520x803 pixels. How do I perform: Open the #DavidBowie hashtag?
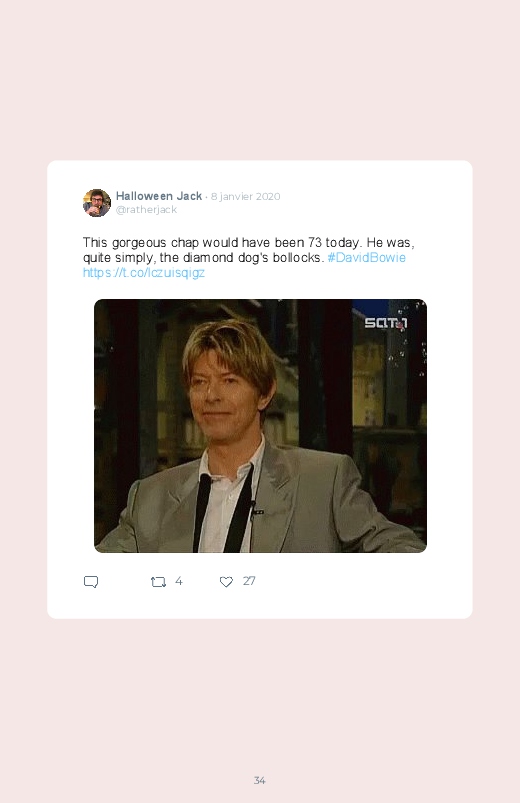pos(366,258)
